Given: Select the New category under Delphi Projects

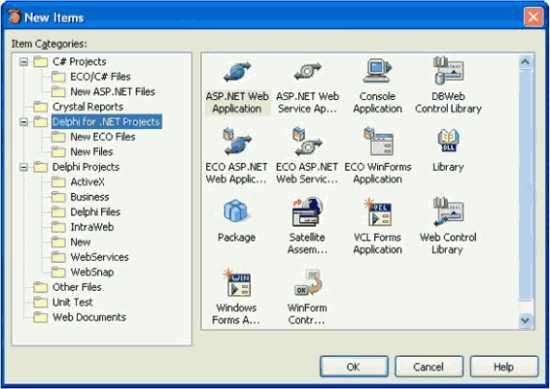Looking at the screenshot, I should pos(80,242).
